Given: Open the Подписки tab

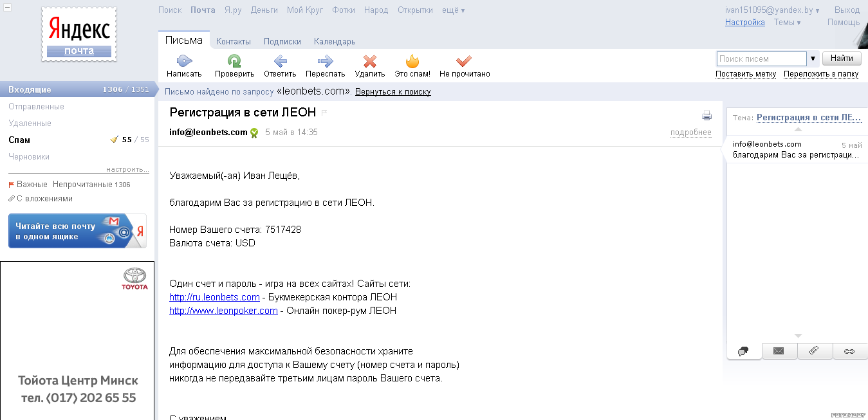Looking at the screenshot, I should [282, 42].
